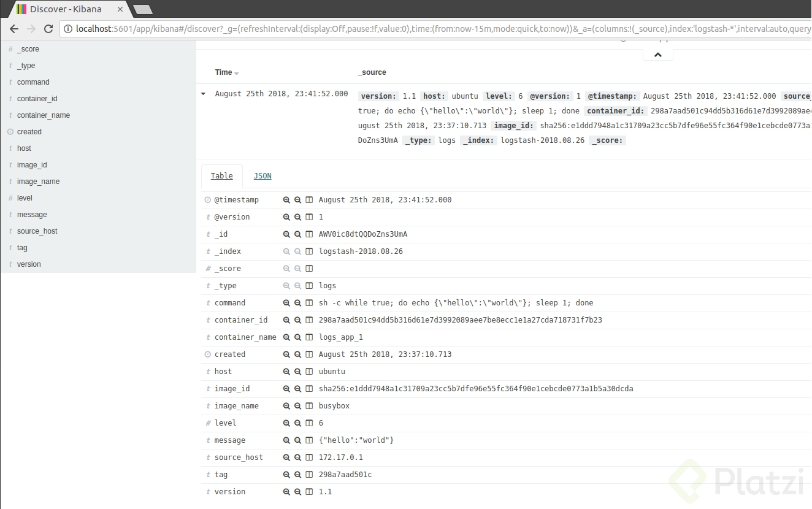Toggle the _score column in table
The width and height of the screenshot is (812, 509).
(310, 269)
